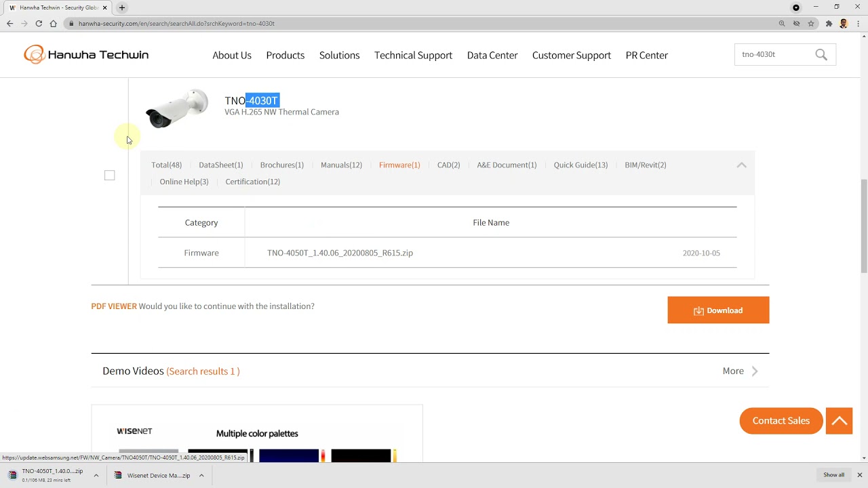This screenshot has width=868, height=488.
Task: Click the VGA H.265 NW Thermal Camera subtitle
Action: click(281, 112)
